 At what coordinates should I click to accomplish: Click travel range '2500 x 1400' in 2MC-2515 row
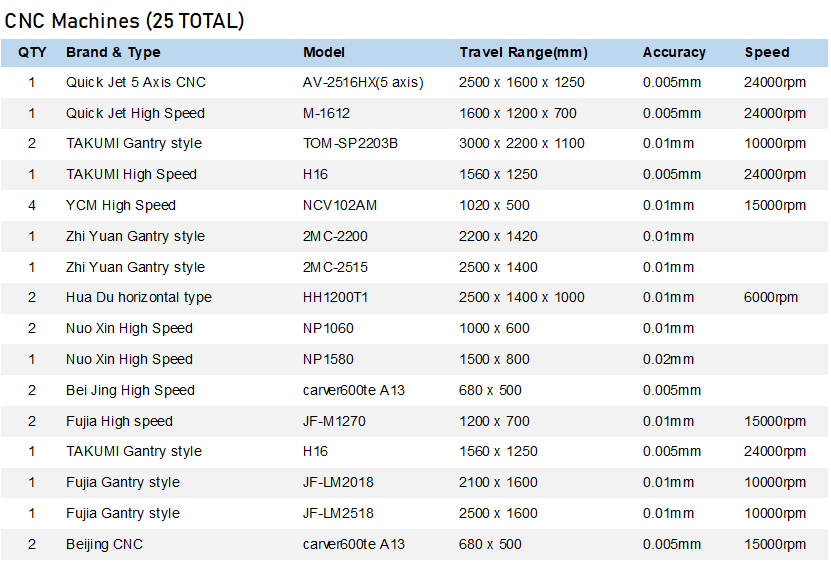[498, 267]
